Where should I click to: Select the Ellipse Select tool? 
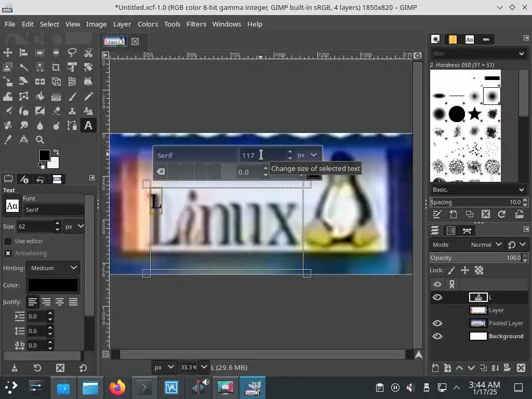click(x=56, y=52)
